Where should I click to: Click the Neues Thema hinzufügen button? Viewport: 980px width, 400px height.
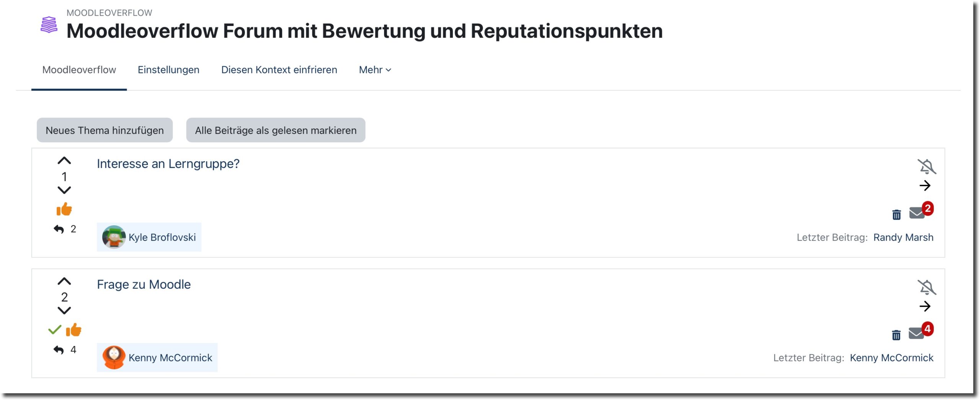click(x=105, y=130)
